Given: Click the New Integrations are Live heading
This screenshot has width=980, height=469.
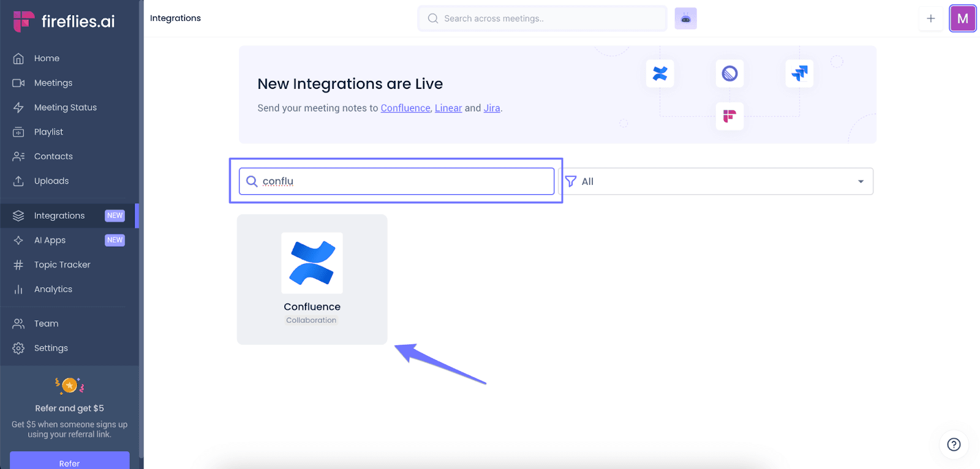Looking at the screenshot, I should [x=350, y=84].
